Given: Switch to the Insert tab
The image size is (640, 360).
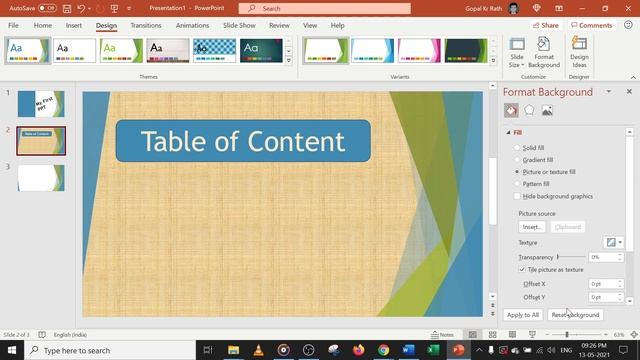Looking at the screenshot, I should [x=73, y=25].
